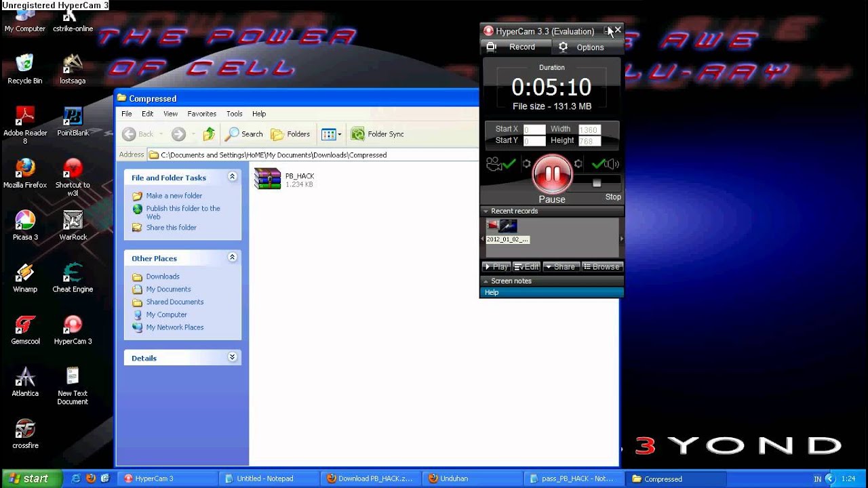Select the 2012_01_02 recent record thumbnail
Viewport: 868px width, 488px height.
507,231
